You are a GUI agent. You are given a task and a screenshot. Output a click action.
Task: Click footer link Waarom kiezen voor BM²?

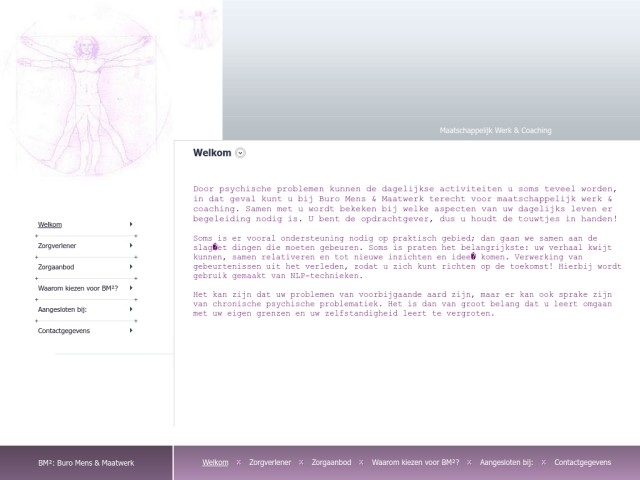coord(415,463)
